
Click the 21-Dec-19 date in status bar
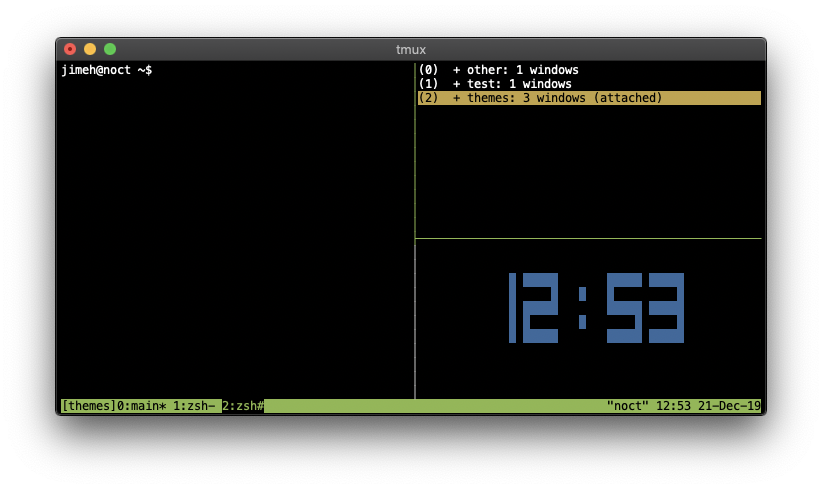pos(729,406)
